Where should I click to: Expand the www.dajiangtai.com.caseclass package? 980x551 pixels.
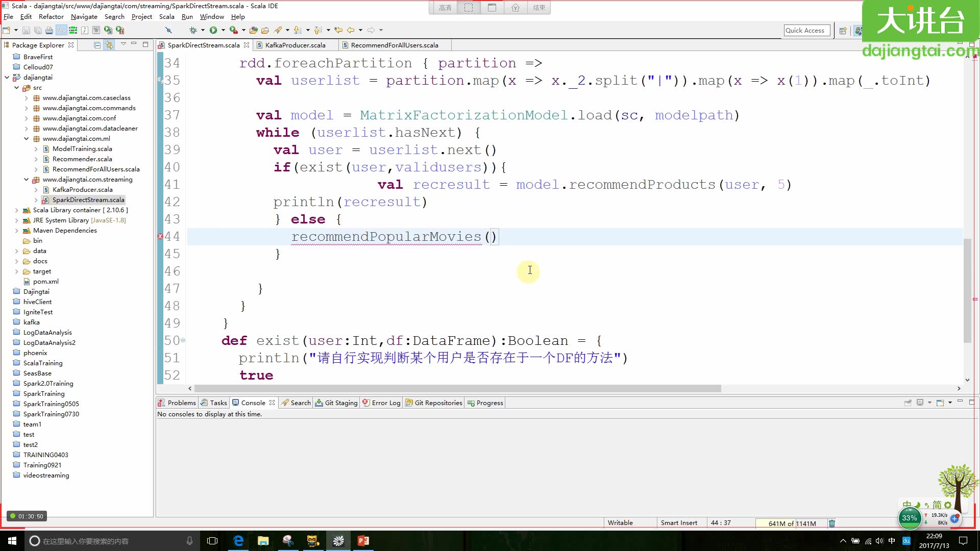[27, 98]
